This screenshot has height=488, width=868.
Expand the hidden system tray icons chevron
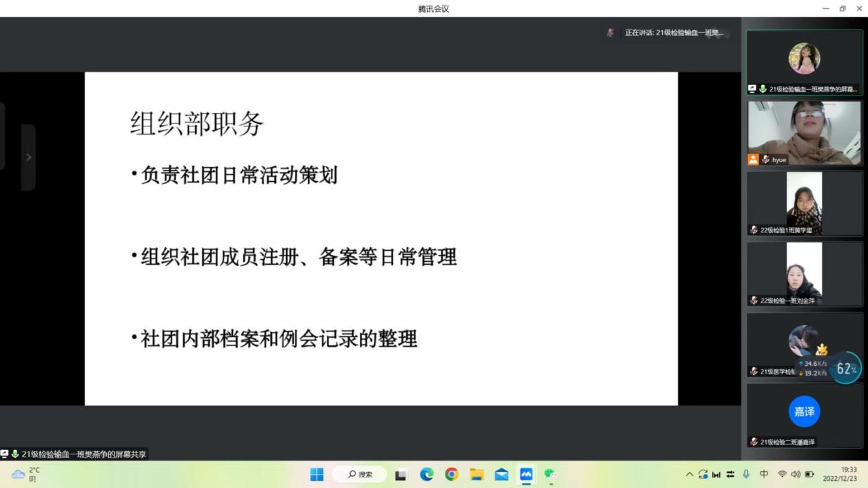689,475
